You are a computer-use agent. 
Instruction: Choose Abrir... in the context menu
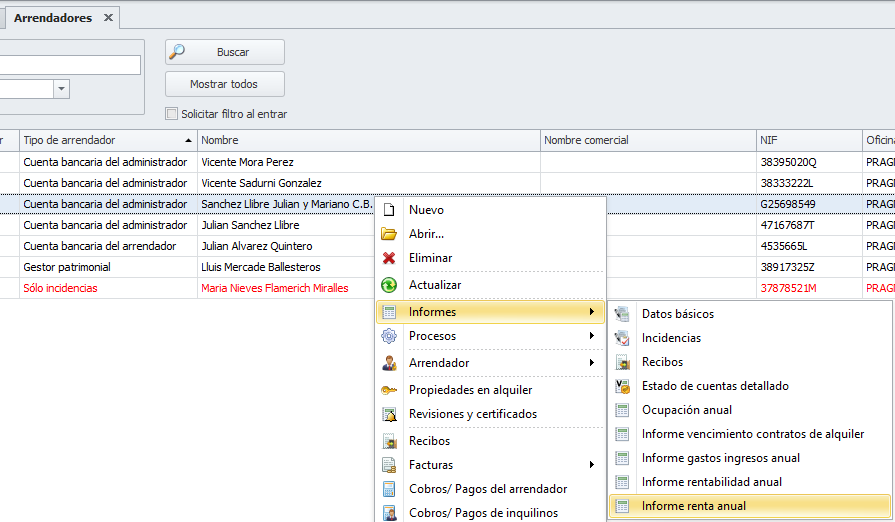[490, 234]
